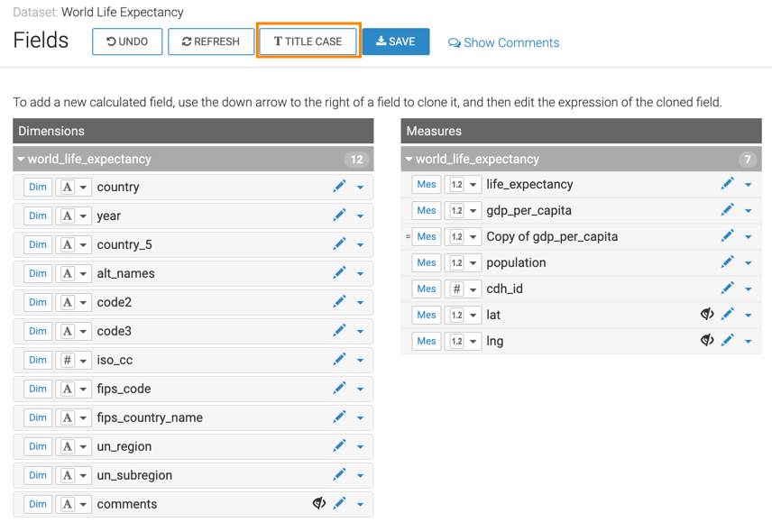Toggle Mes button for gdp_per_capita
This screenshot has height=532, width=772.
point(426,210)
